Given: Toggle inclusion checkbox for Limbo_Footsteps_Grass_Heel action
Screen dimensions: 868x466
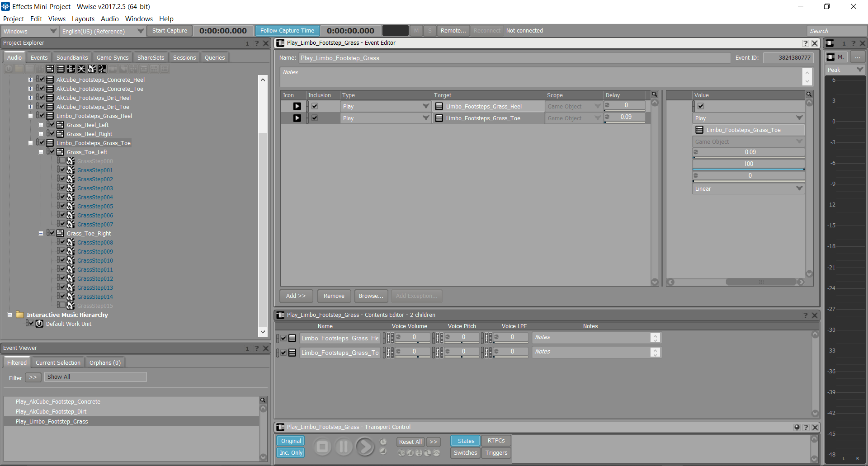Looking at the screenshot, I should [315, 106].
